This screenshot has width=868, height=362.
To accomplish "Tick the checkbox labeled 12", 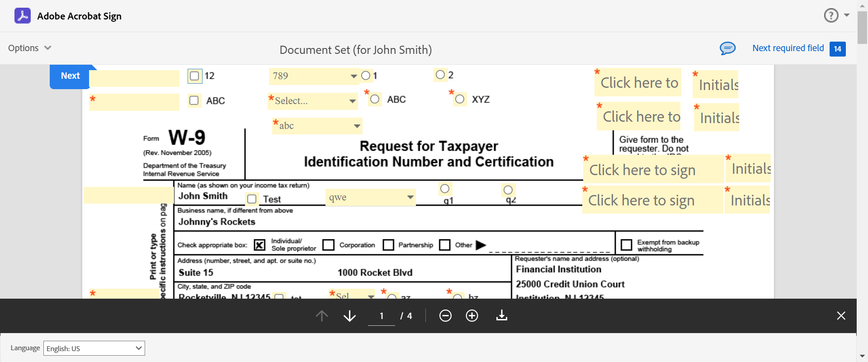I will pos(194,76).
